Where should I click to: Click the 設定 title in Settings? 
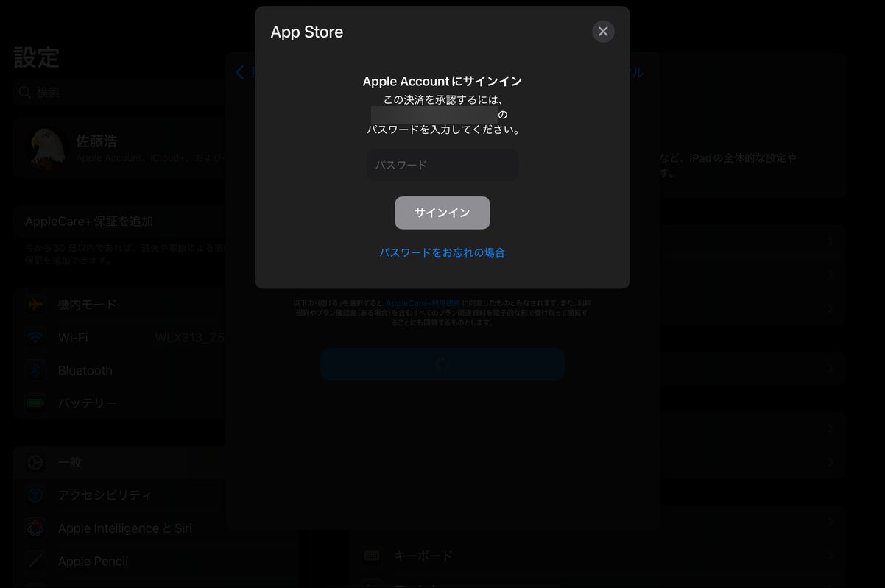[37, 57]
